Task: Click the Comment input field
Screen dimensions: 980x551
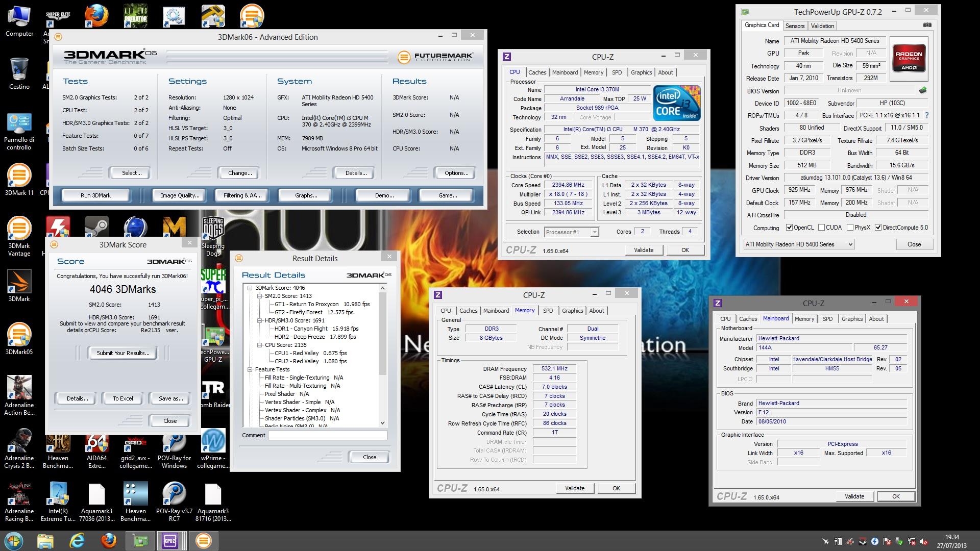Action: (328, 435)
